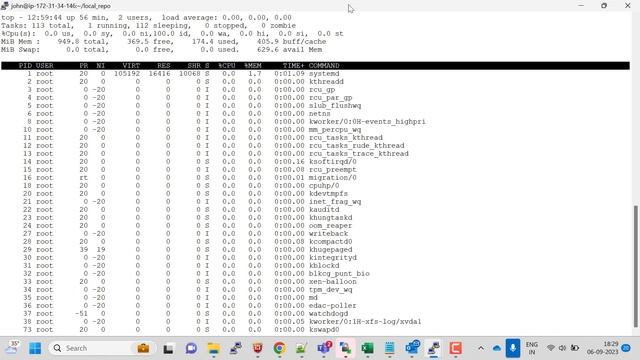This screenshot has width=640, height=360.
Task: Click kworker/0:0H-events_highpri command text
Action: pos(367,122)
